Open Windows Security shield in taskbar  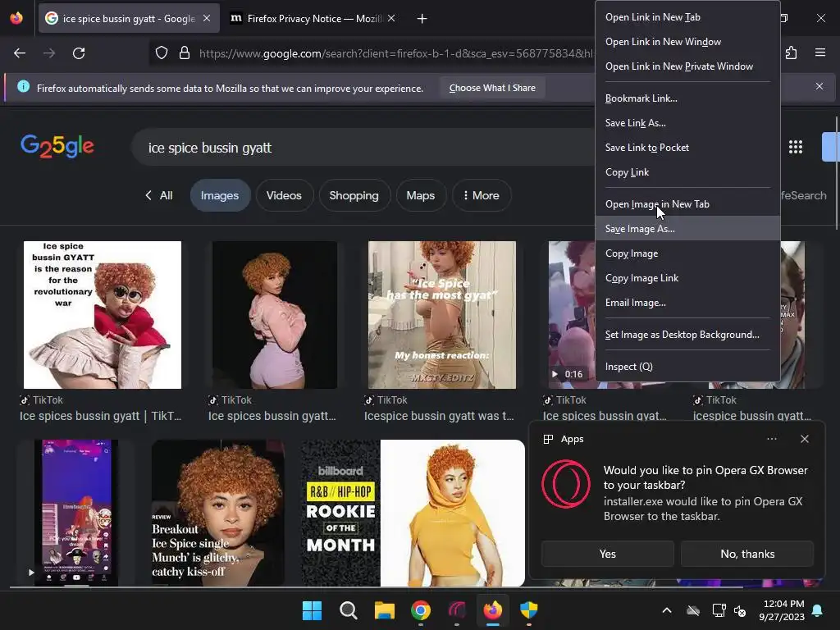tap(529, 609)
